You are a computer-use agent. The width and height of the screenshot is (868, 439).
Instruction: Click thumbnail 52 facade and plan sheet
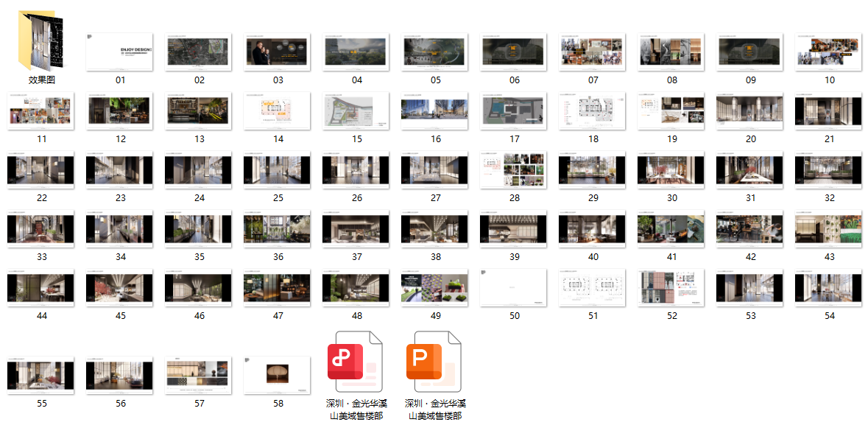coord(671,287)
